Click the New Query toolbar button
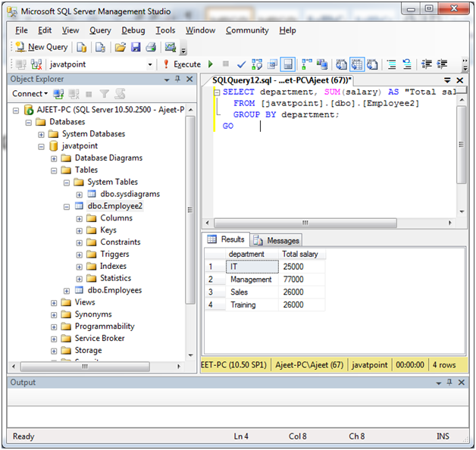 42,47
